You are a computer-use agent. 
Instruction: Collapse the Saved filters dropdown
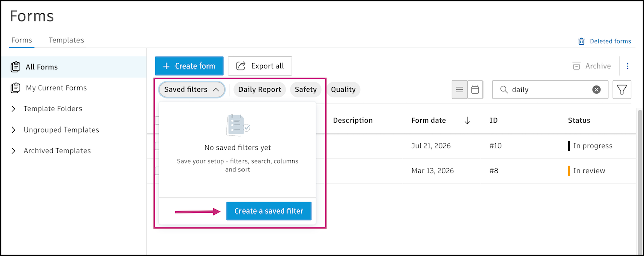tap(192, 90)
